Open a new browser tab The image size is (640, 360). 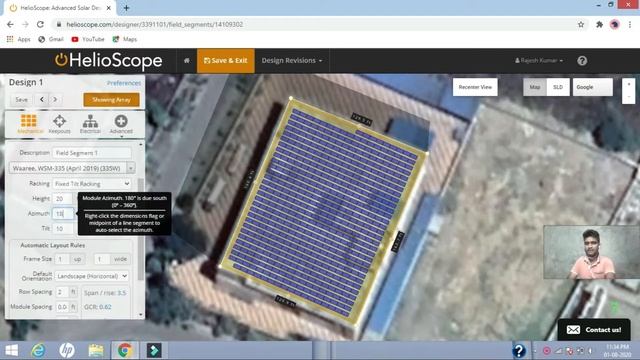click(126, 8)
